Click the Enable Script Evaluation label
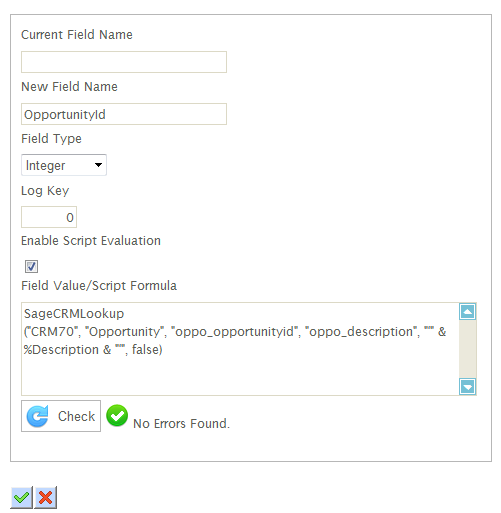501x513 pixels. [x=91, y=241]
